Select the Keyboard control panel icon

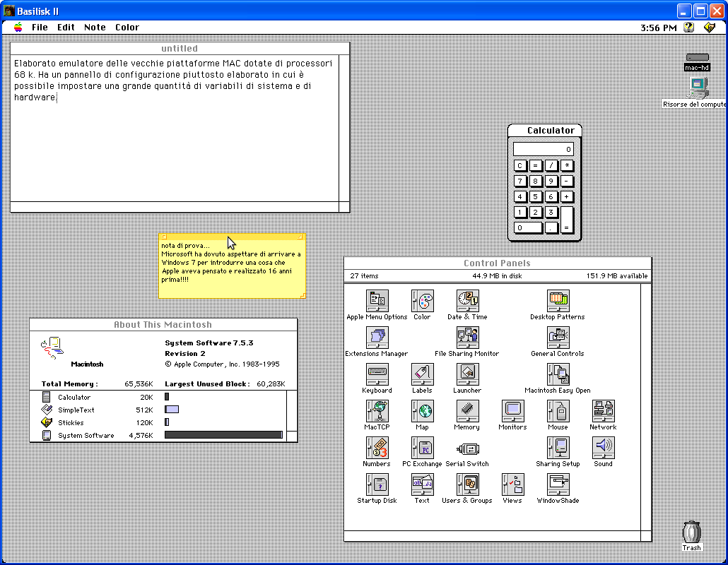coord(377,374)
